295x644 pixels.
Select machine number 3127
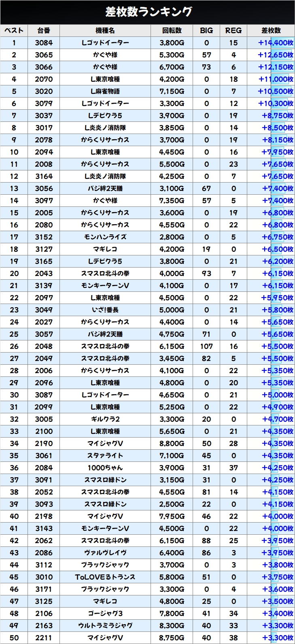[x=44, y=249]
